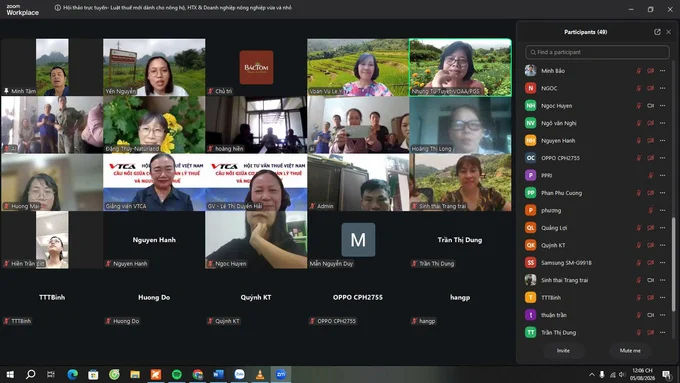Image resolution: width=680 pixels, height=383 pixels.
Task: Click Samsung SM-G991B's muted microphone icon
Action: tap(639, 263)
